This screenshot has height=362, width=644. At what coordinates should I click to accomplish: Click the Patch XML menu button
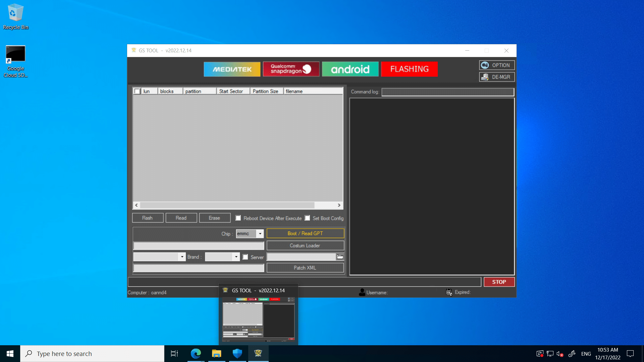coord(306,267)
